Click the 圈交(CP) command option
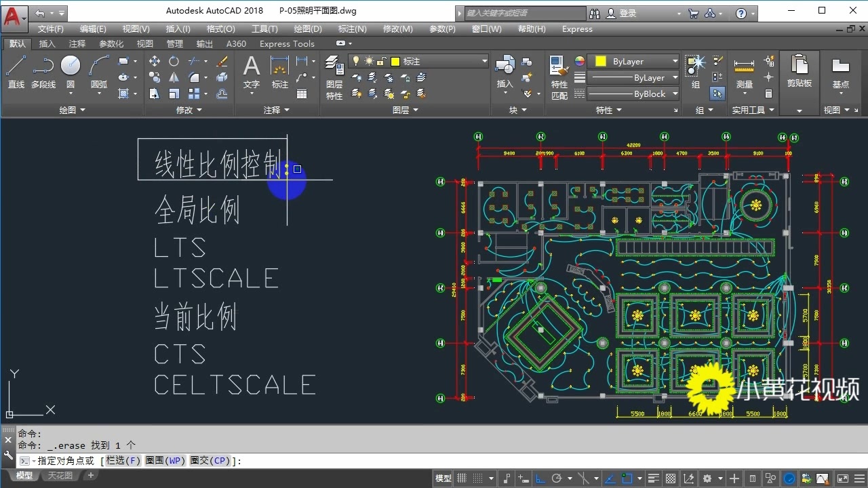Screen dimensions: 868x488 click(x=210, y=461)
